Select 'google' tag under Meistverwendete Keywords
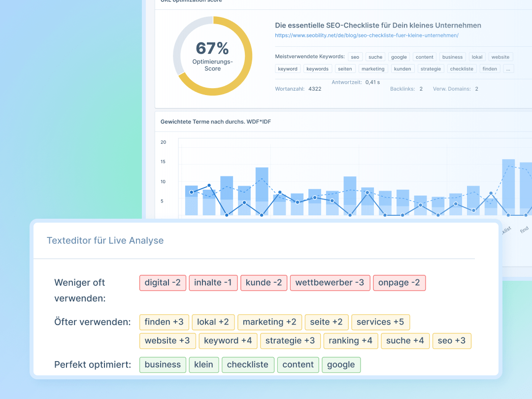532x399 pixels. tap(399, 57)
